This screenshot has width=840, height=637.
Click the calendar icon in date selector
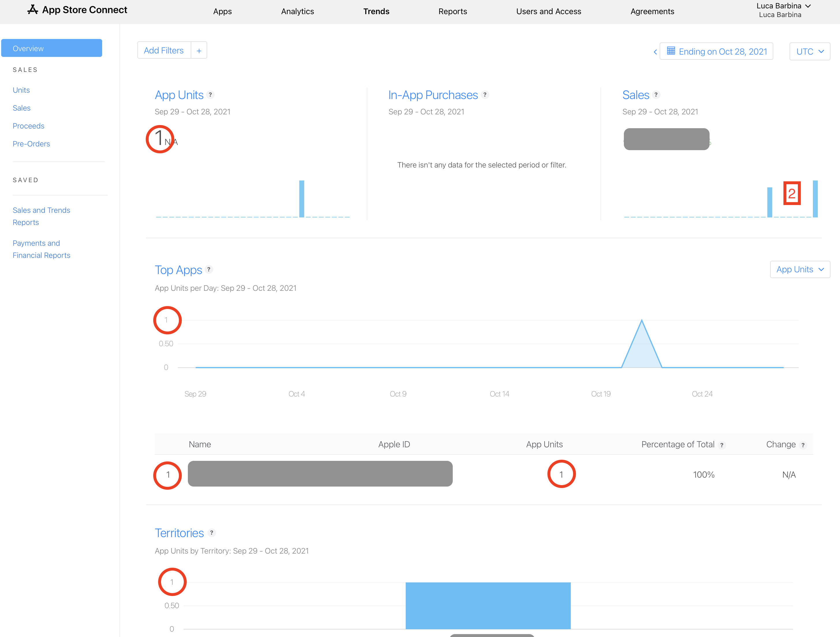pyautogui.click(x=671, y=51)
